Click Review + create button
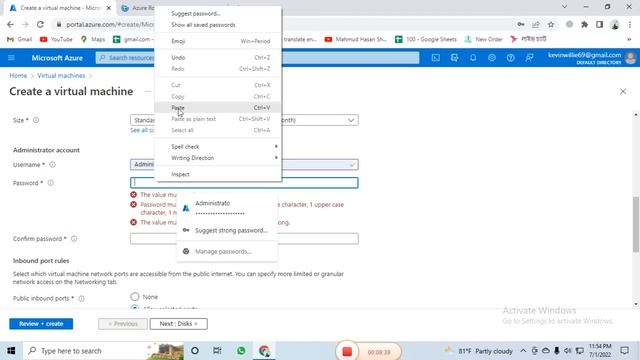 click(x=41, y=324)
